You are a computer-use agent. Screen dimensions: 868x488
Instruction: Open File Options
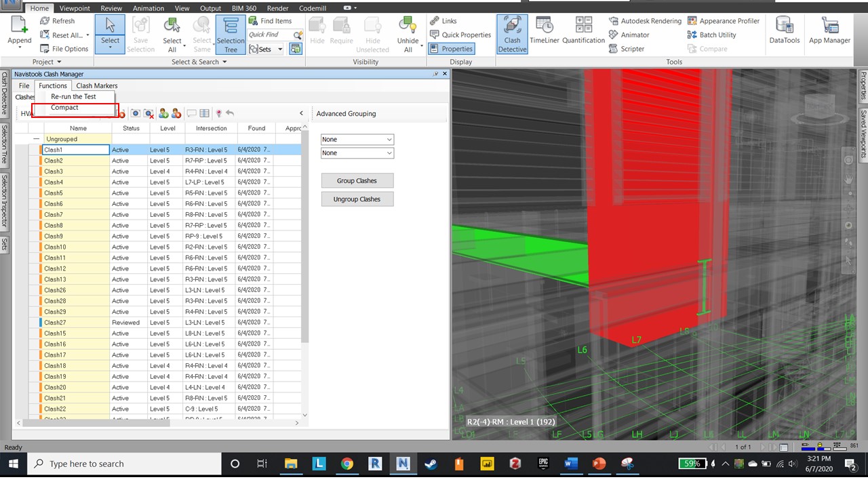pos(64,49)
